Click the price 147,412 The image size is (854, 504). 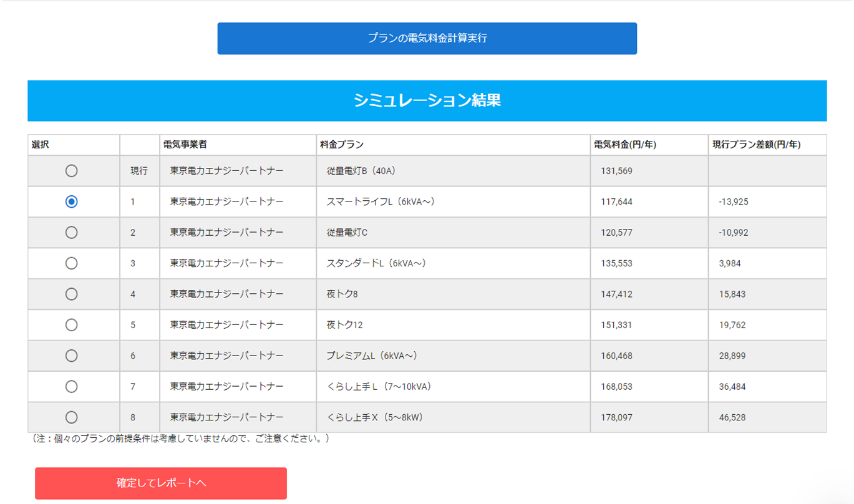[x=617, y=294]
